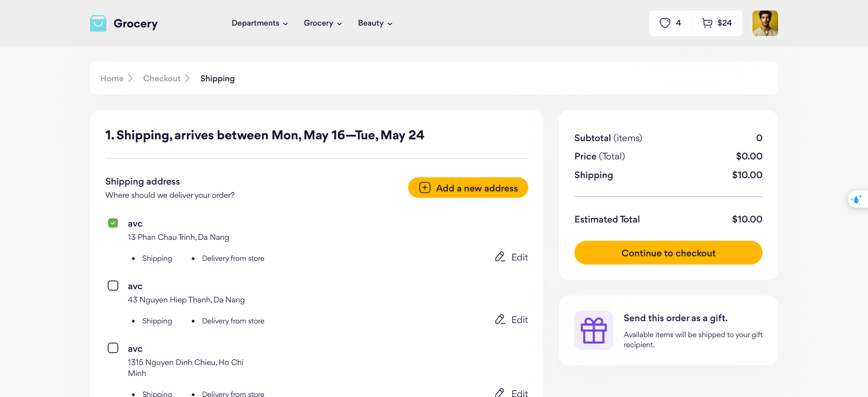Click the Price (Total) label
The height and width of the screenshot is (397, 868).
pos(600,156)
